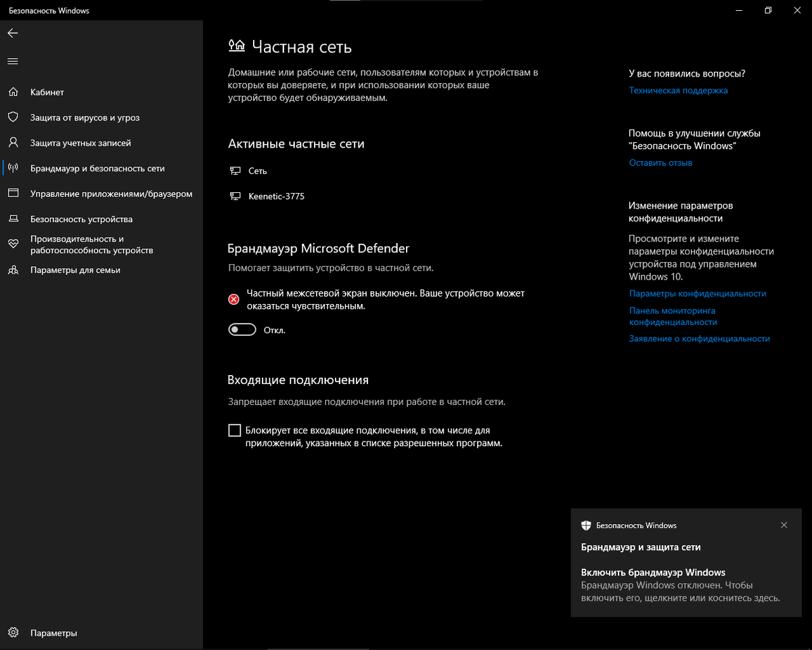812x650 pixels.
Task: Click the network icon next to Сеть
Action: (x=235, y=171)
